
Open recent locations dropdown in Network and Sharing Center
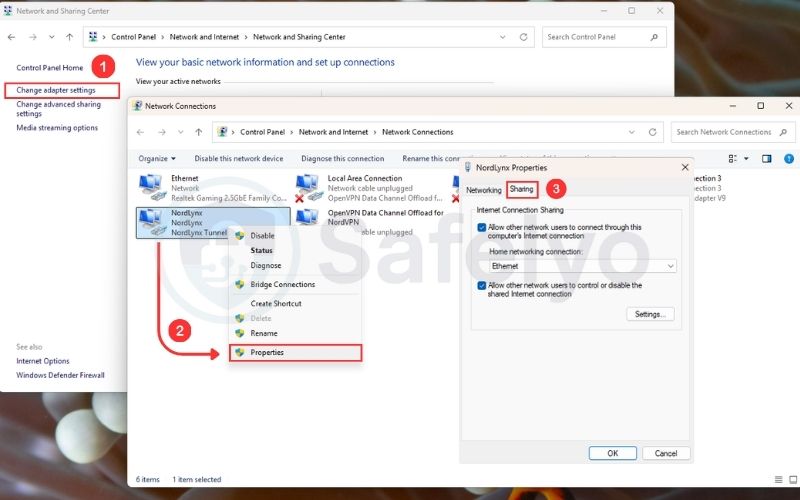(x=52, y=37)
